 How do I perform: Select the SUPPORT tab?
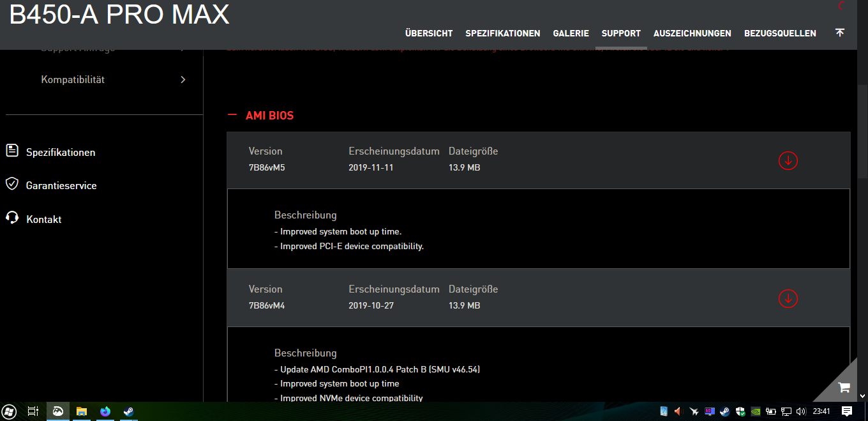click(x=621, y=33)
